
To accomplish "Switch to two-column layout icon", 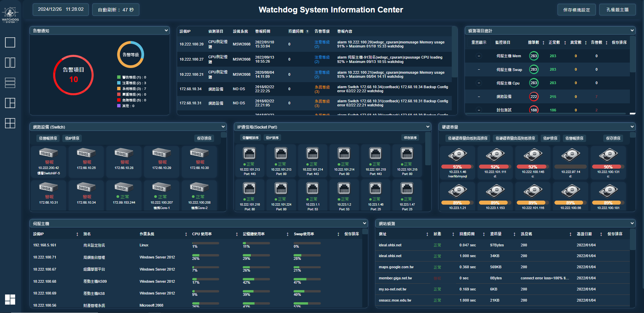I will 10,63.
